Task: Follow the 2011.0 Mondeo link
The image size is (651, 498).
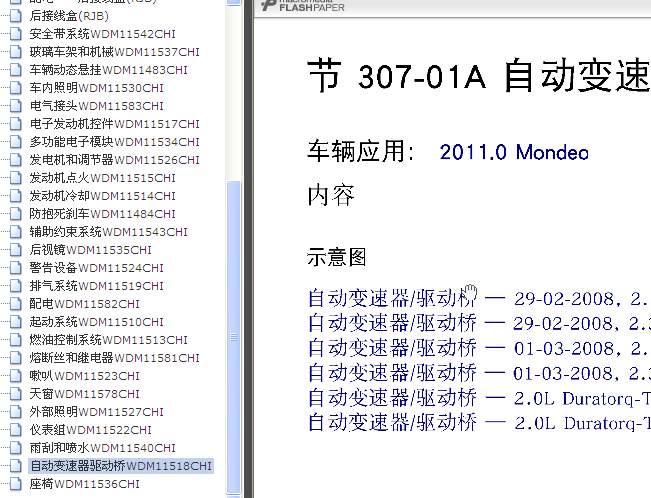Action: (514, 152)
